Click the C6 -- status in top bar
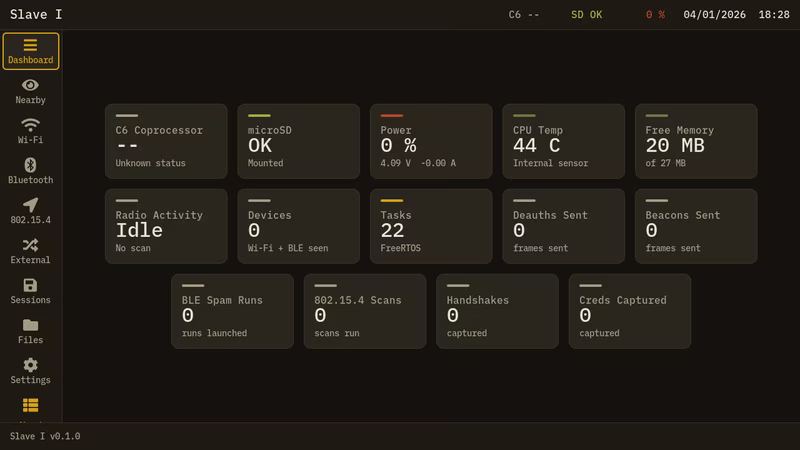The width and height of the screenshot is (800, 450). point(524,15)
